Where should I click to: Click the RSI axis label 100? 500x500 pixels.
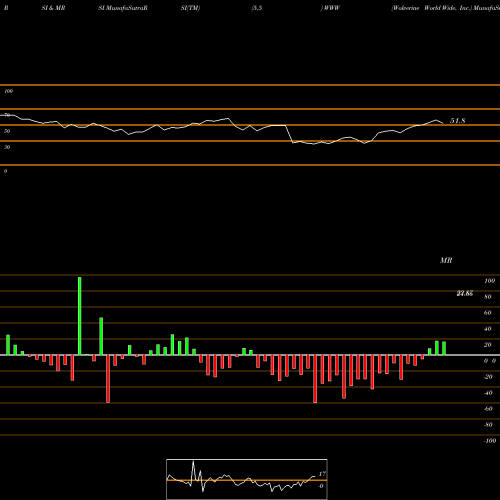(9, 91)
